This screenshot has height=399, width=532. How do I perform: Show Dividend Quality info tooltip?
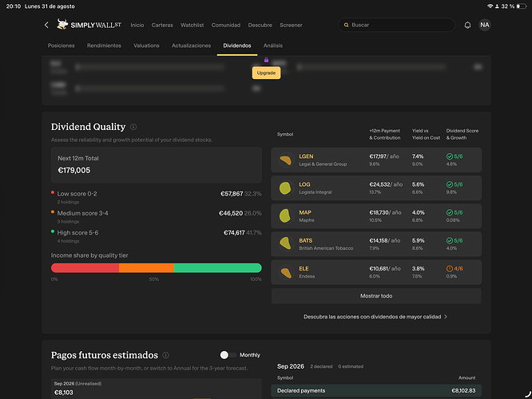pos(133,127)
